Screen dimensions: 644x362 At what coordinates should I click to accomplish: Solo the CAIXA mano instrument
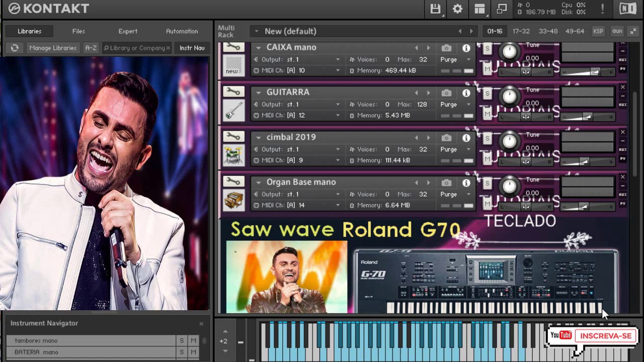(x=487, y=49)
